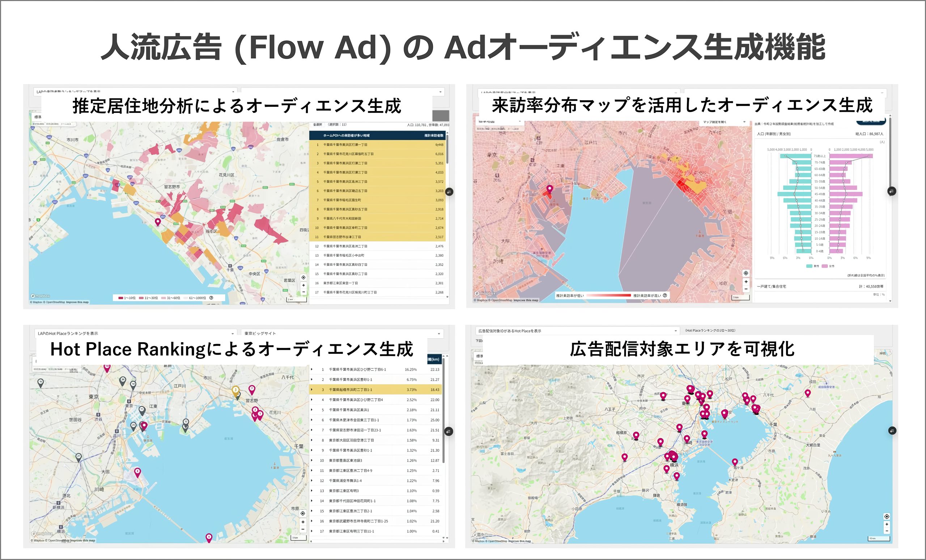Image resolution: width=926 pixels, height=560 pixels.
Task: Click the 一戸建て/集合住宅 section heading
Action: 771,287
